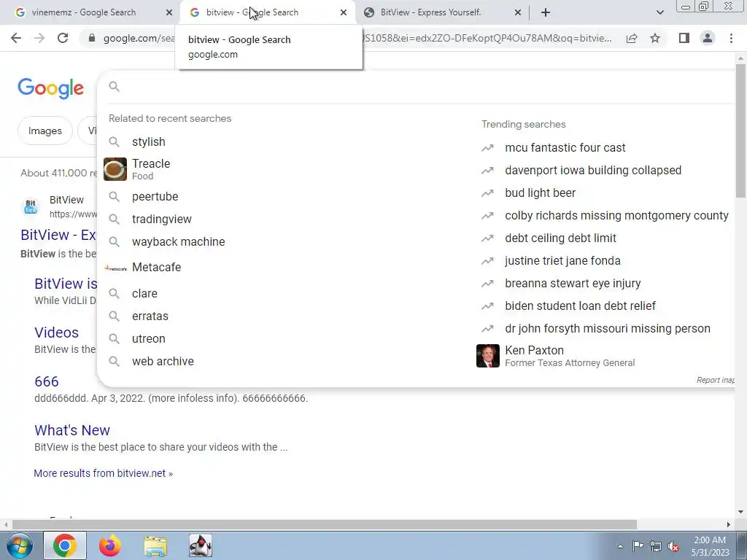Screen dimensions: 747x560
Task: Open a new tab with plus button
Action: click(546, 12)
